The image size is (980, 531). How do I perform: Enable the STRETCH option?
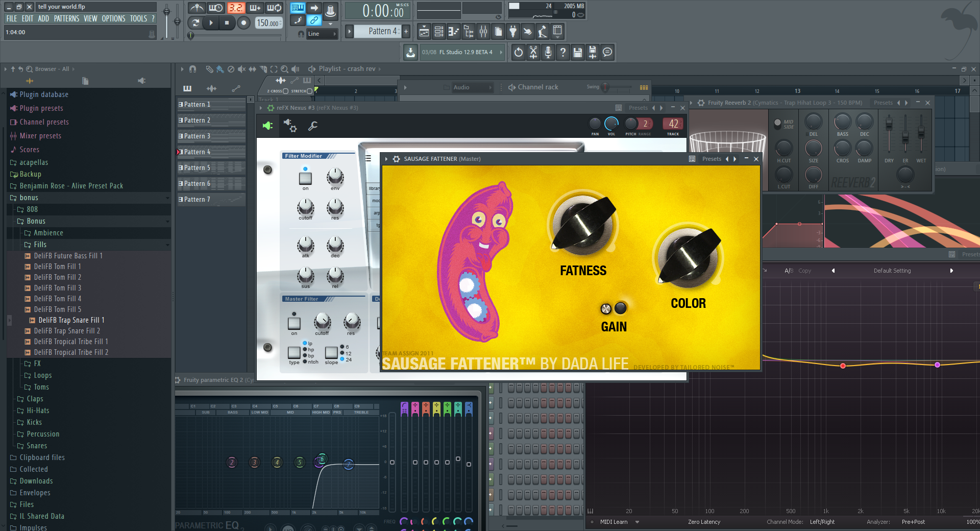309,91
